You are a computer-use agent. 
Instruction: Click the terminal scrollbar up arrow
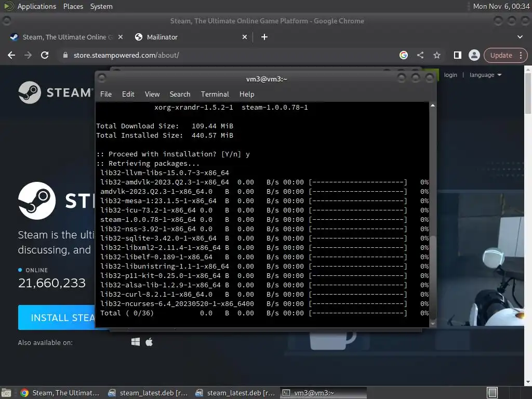point(433,105)
